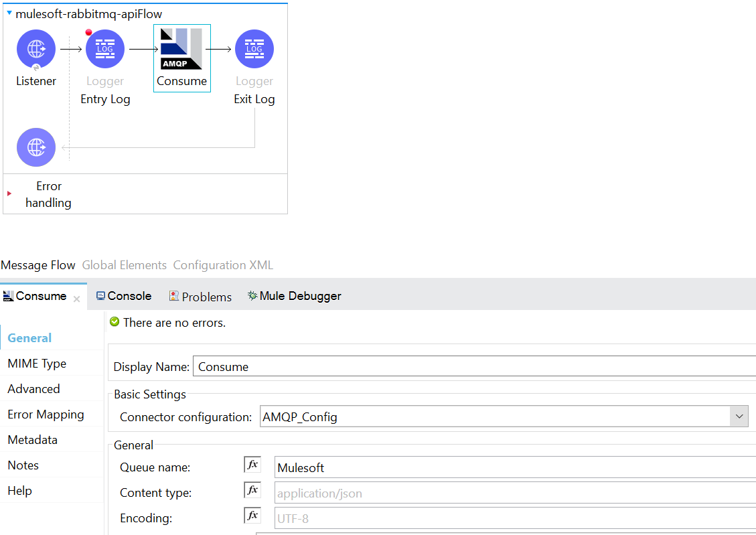Select the Entry Log logger icon
The width and height of the screenshot is (756, 535).
click(105, 49)
